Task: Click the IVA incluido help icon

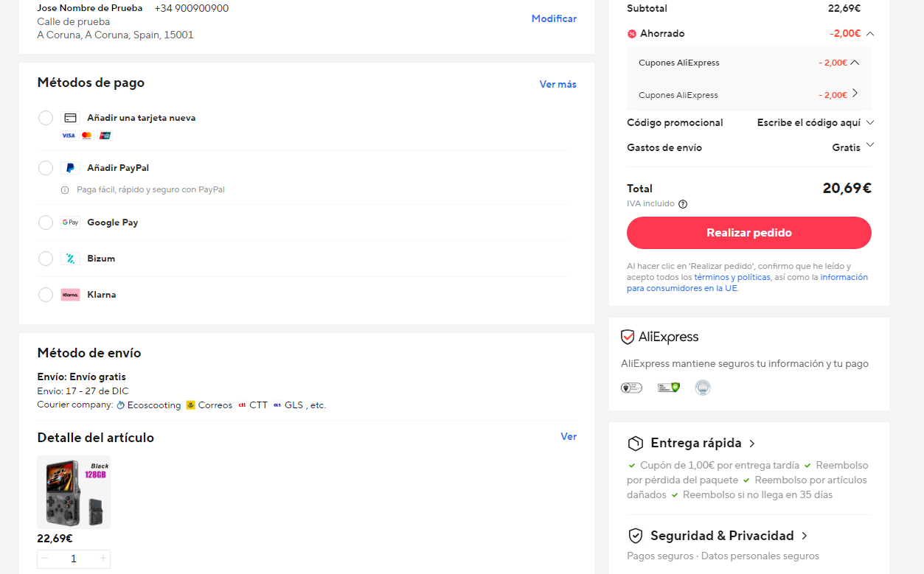Action: [683, 204]
